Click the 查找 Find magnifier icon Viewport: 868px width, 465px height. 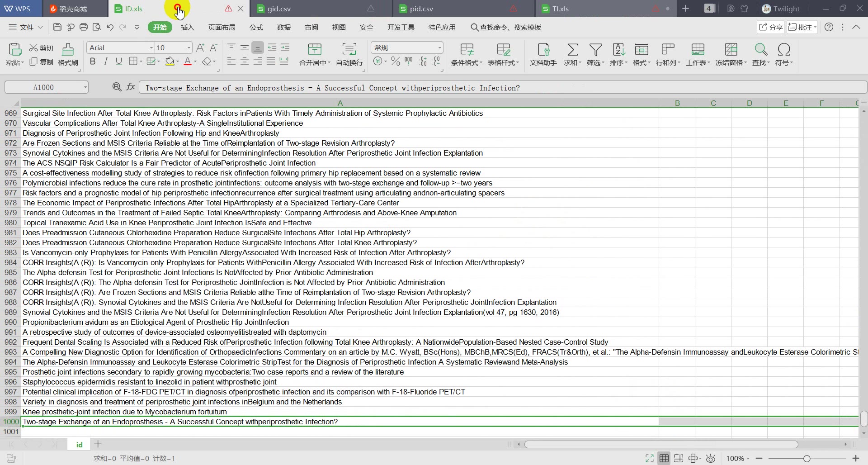[761, 49]
